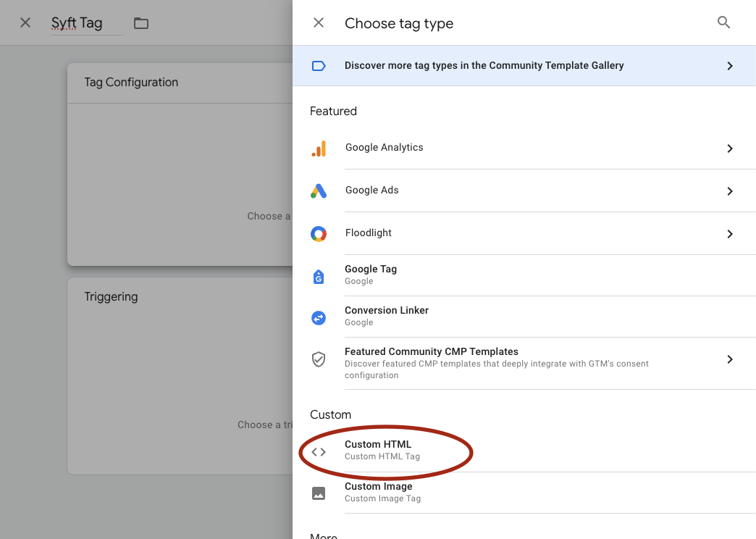Expand Google Analytics tag options chevron

coord(730,149)
